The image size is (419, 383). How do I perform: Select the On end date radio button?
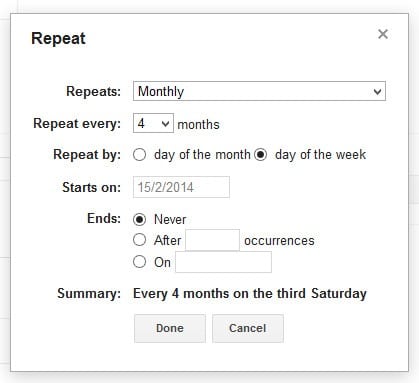139,262
